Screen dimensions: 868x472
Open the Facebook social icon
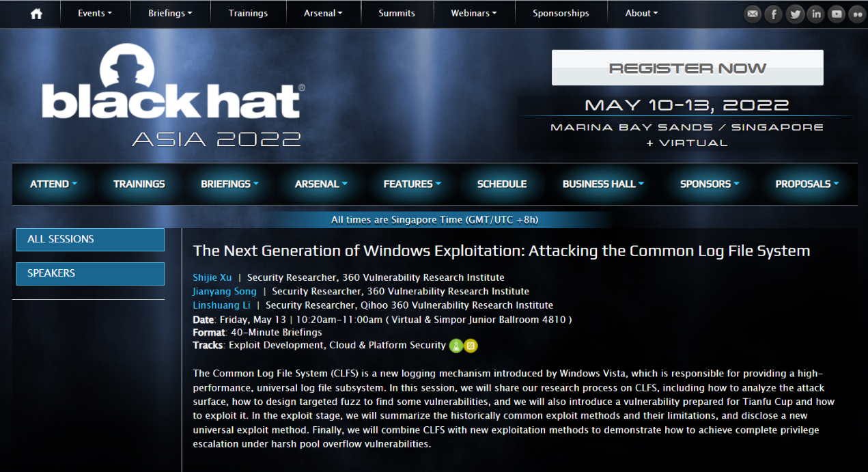click(x=773, y=14)
